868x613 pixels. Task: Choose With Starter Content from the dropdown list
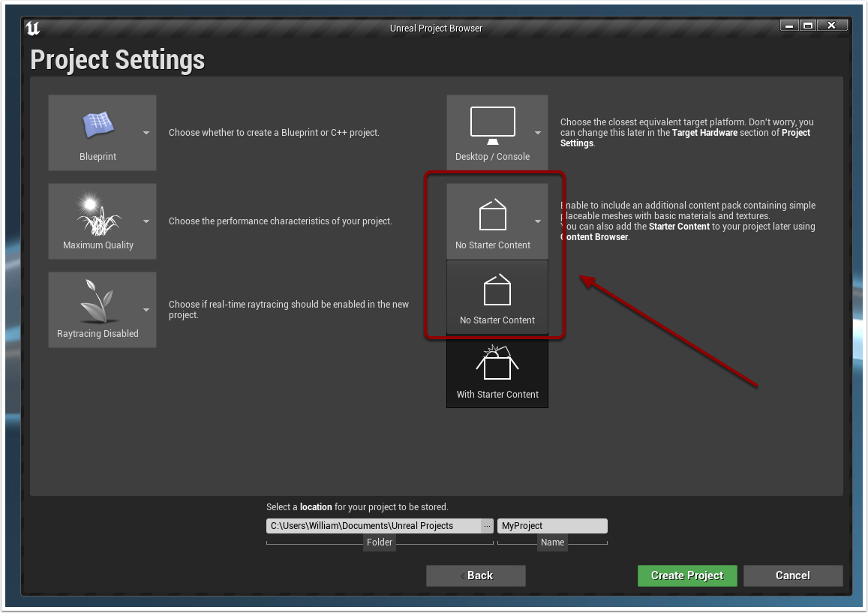pos(497,372)
